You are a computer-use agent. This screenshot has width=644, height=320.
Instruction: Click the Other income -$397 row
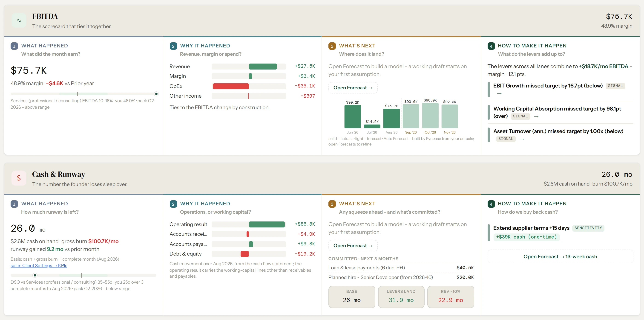[242, 96]
